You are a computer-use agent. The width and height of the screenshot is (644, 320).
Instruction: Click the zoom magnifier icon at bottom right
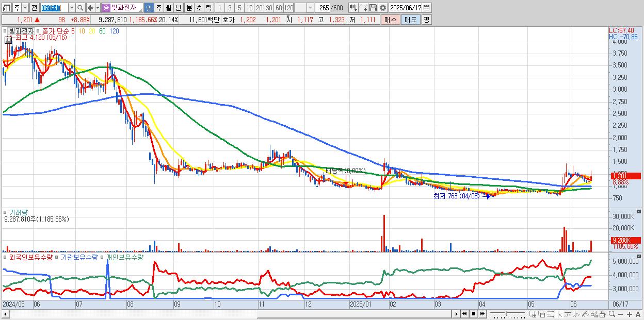[612, 314]
